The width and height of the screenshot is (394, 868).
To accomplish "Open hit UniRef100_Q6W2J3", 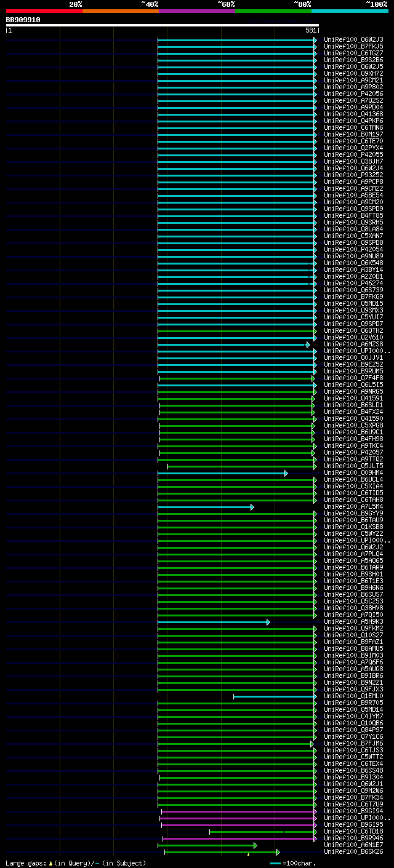I will coord(353,39).
